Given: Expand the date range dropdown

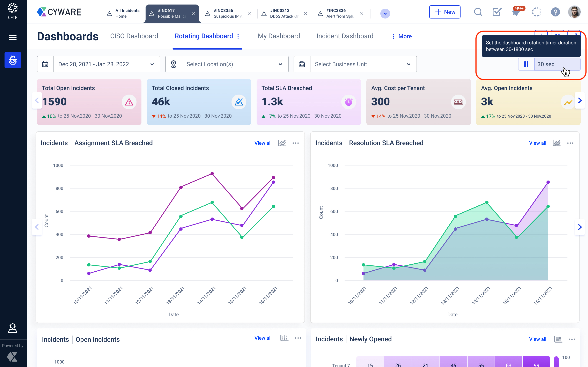Looking at the screenshot, I should (152, 64).
